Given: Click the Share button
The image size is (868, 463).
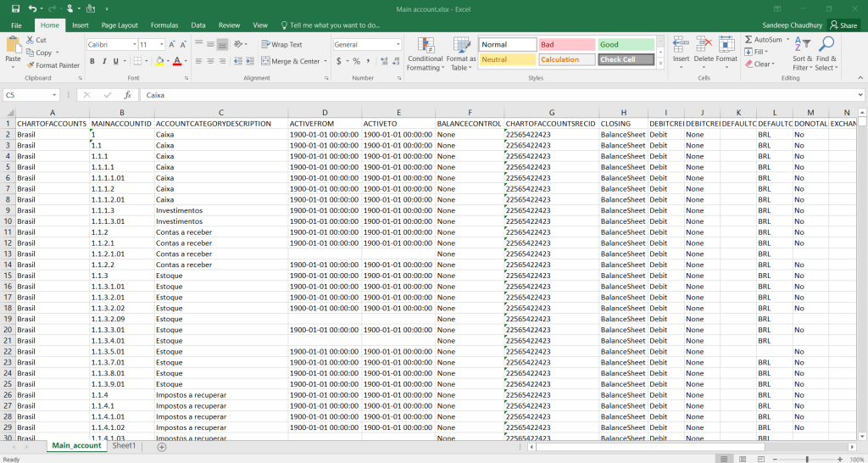Looking at the screenshot, I should [x=843, y=25].
